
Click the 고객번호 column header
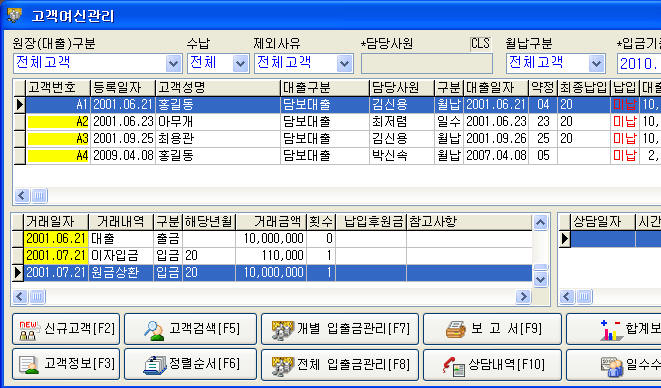(58, 88)
